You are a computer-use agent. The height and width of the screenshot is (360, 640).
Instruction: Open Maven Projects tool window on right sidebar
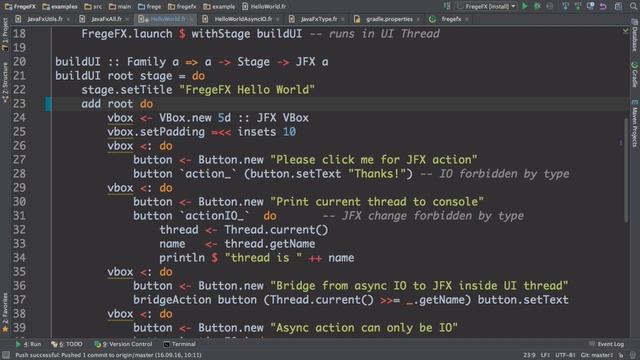click(635, 124)
